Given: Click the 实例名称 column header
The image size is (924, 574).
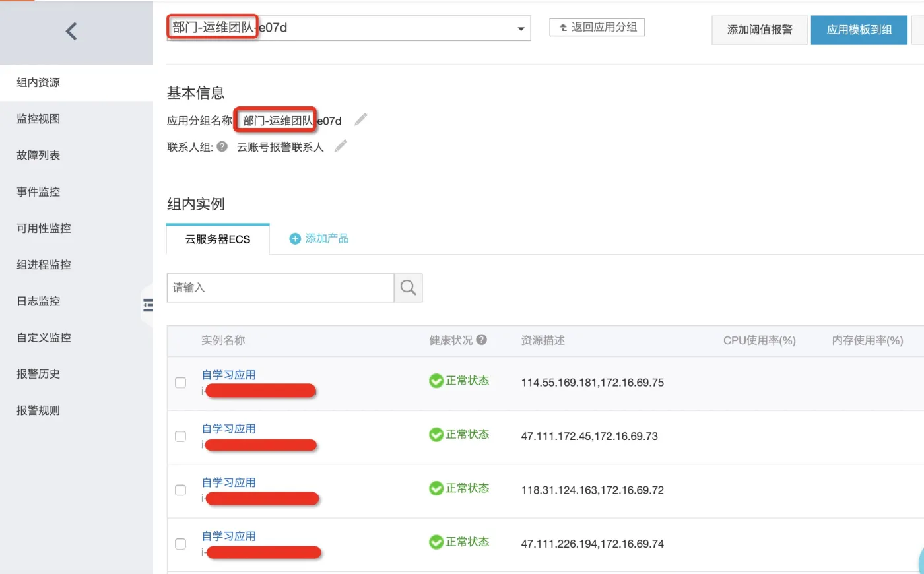Looking at the screenshot, I should coord(223,340).
